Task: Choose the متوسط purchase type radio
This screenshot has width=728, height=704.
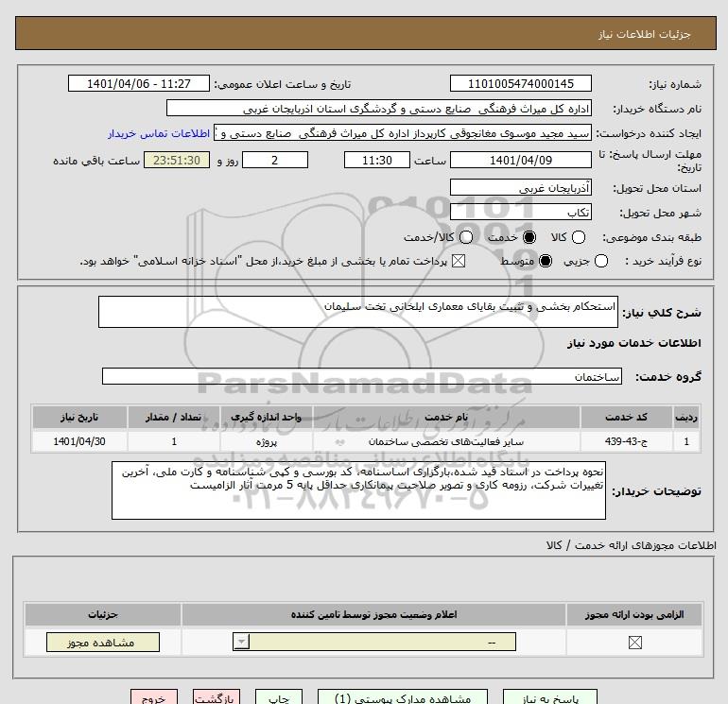Action: click(x=546, y=261)
